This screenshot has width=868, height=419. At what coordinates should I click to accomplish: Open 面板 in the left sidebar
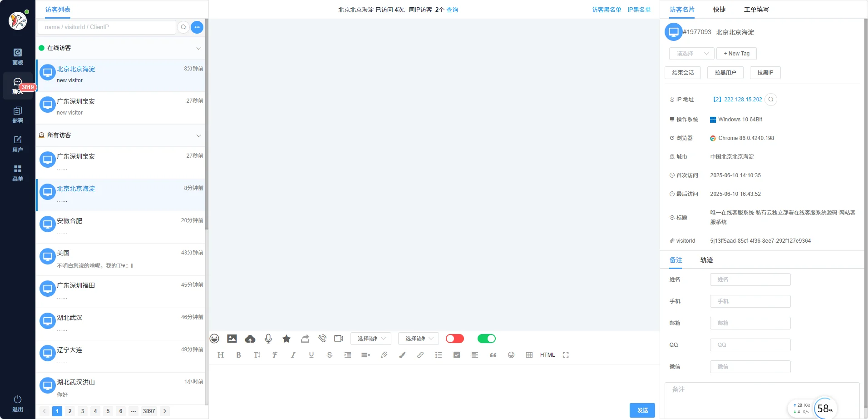(x=18, y=57)
